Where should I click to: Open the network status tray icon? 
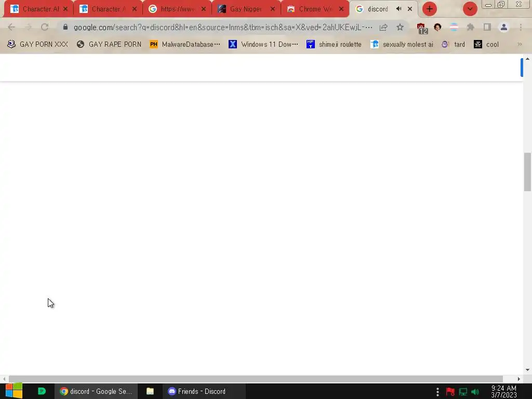pos(463,392)
